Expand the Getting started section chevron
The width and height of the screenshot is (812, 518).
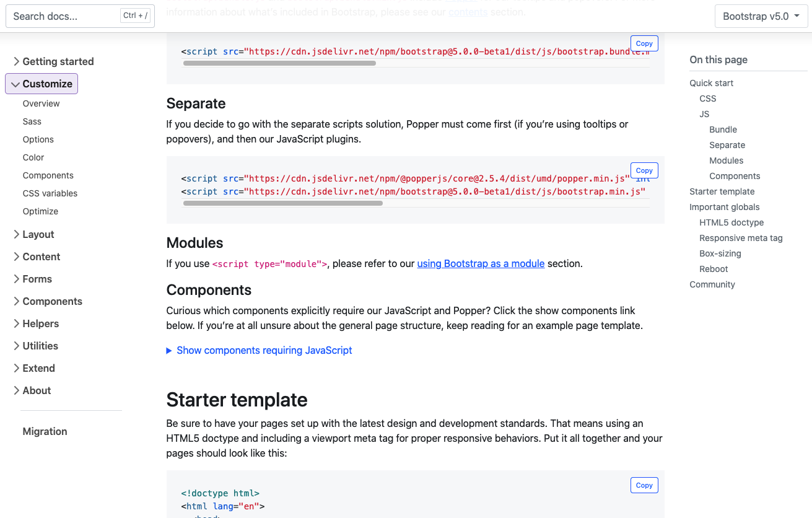point(17,61)
